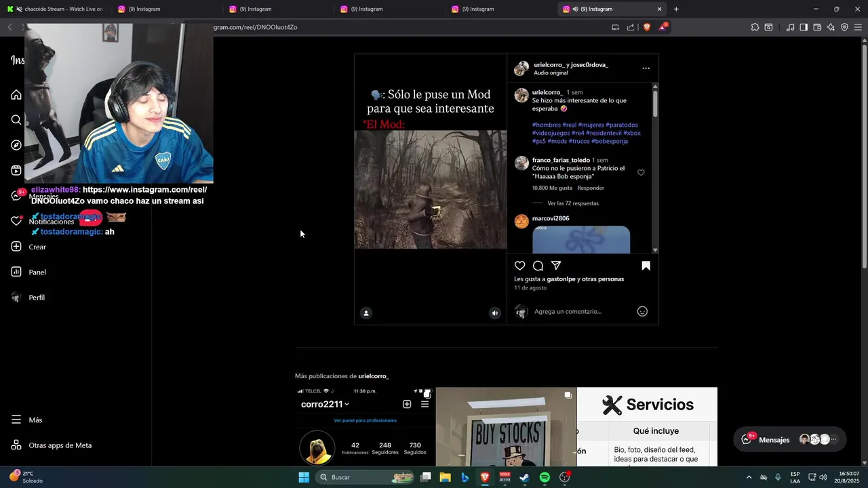Open the Leo AI sparkle icon

831,27
